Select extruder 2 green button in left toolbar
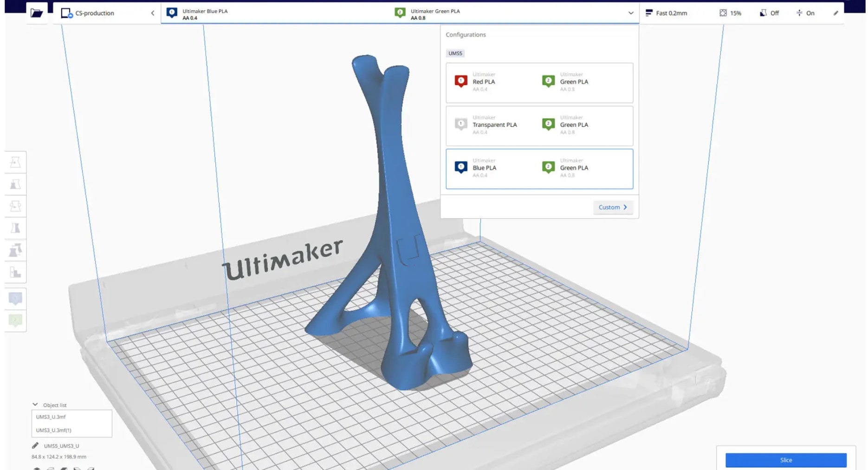 click(15, 320)
